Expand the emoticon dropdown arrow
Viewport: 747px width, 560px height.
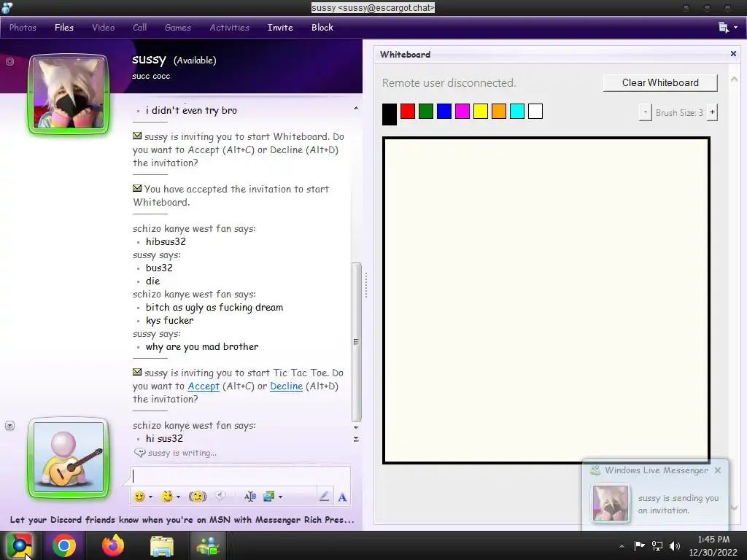tap(150, 497)
